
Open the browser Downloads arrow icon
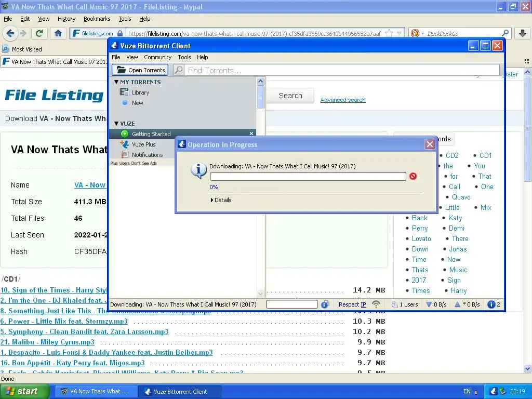tap(523, 33)
